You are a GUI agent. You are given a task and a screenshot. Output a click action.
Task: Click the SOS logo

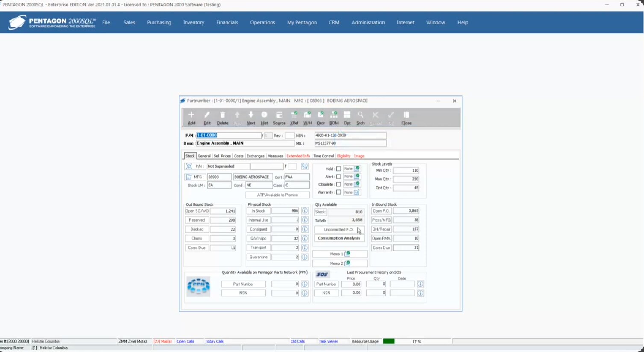pos(322,275)
